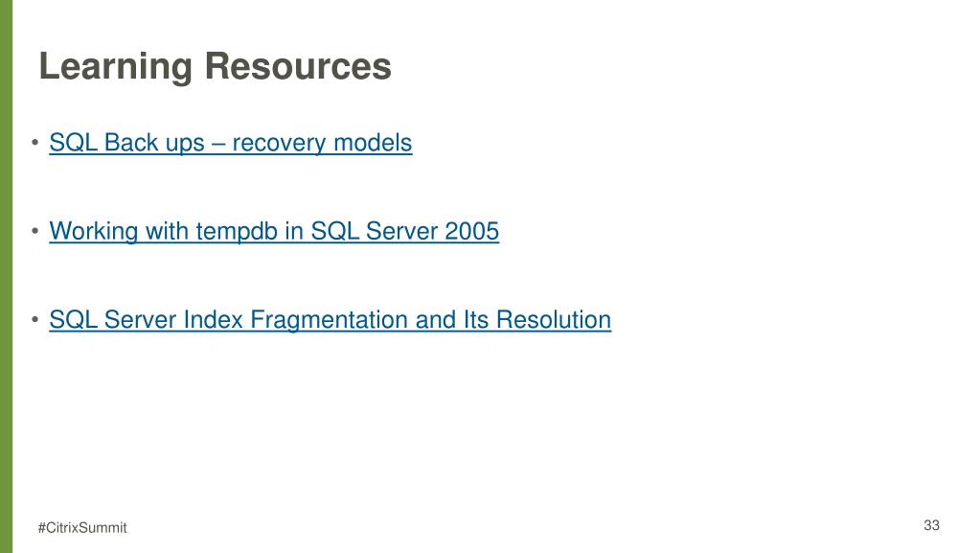Viewport: 980px width, 553px height.
Task: Click the word Fragmentation in the third link
Action: tap(330, 320)
